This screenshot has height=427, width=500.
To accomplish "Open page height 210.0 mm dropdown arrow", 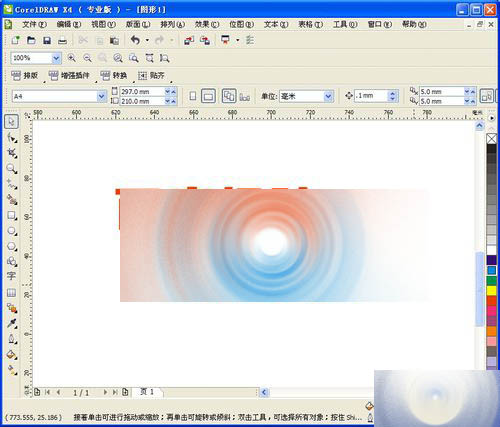I will coord(168,101).
